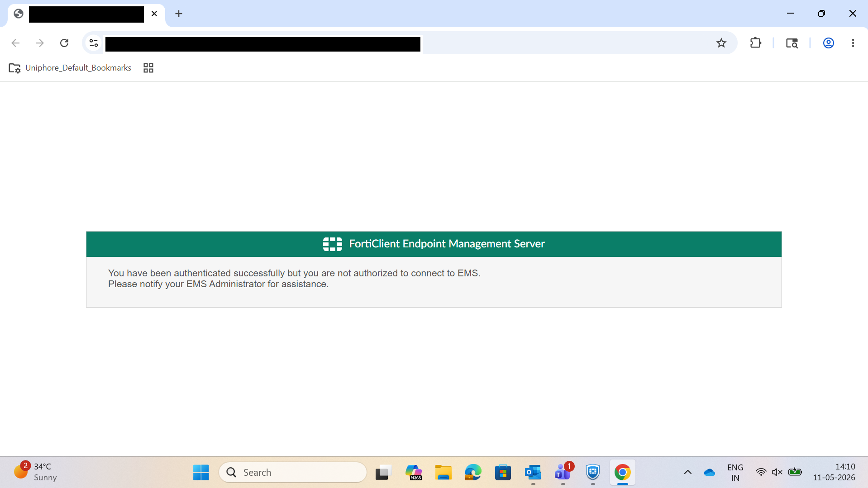Image resolution: width=868 pixels, height=488 pixels.
Task: Go forward to the next page
Action: click(x=40, y=43)
